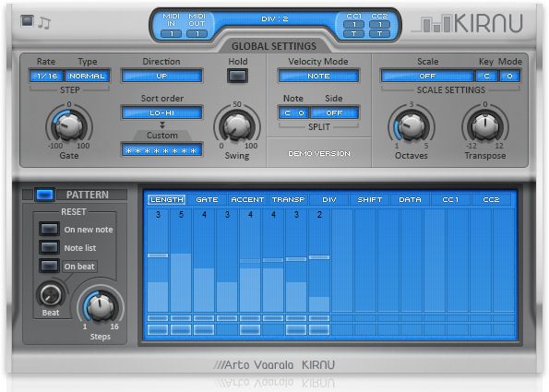Click the CC2 T box
This screenshot has height=392, width=549.
pos(379,33)
